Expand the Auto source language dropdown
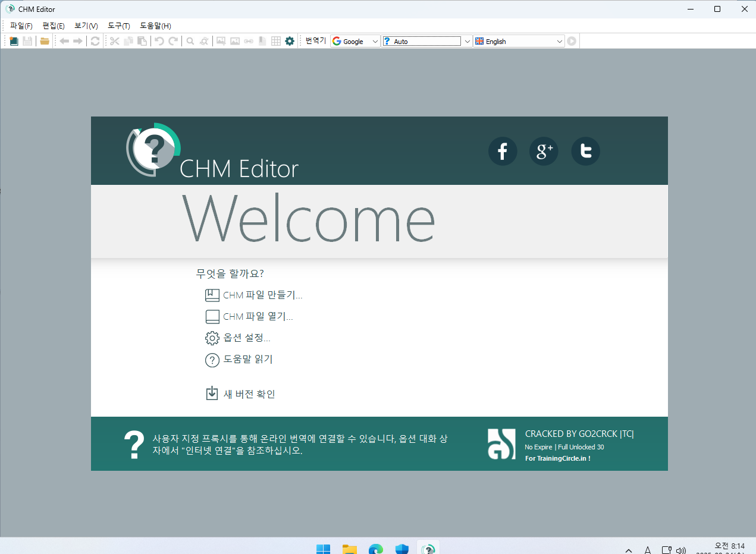The width and height of the screenshot is (756, 554). 468,41
